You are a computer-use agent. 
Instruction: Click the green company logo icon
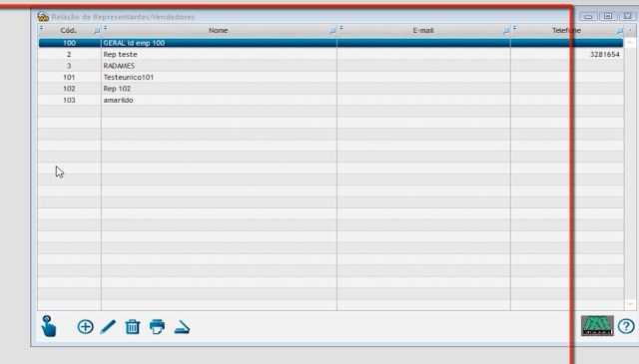coord(597,326)
